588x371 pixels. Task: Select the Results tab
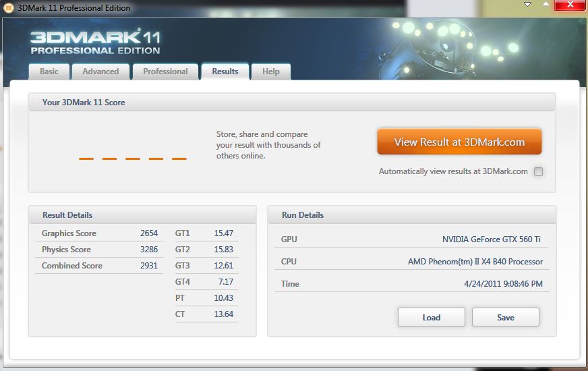pyautogui.click(x=225, y=72)
